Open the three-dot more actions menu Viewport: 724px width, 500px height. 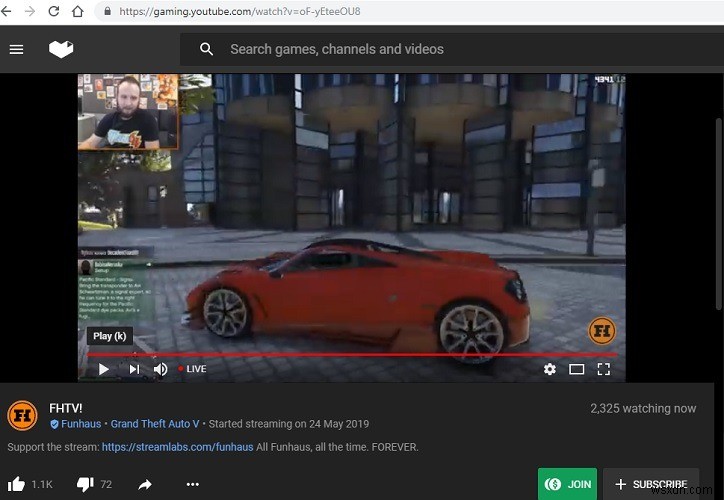tap(193, 484)
